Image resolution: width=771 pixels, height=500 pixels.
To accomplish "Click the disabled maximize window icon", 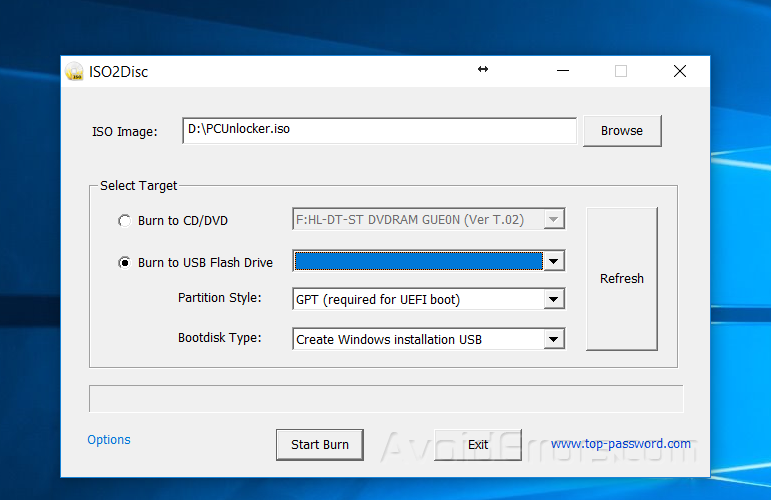I will coord(621,71).
